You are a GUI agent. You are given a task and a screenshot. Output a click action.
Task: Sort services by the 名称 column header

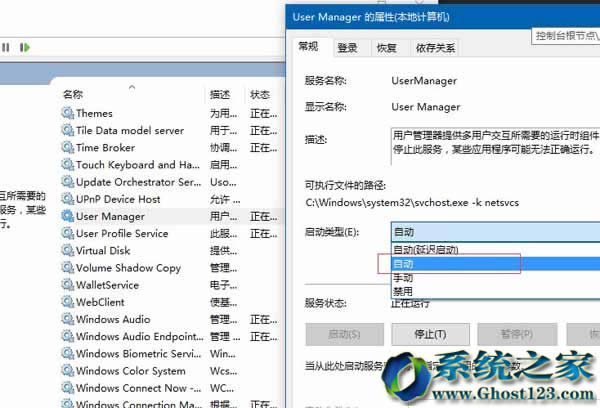click(73, 94)
